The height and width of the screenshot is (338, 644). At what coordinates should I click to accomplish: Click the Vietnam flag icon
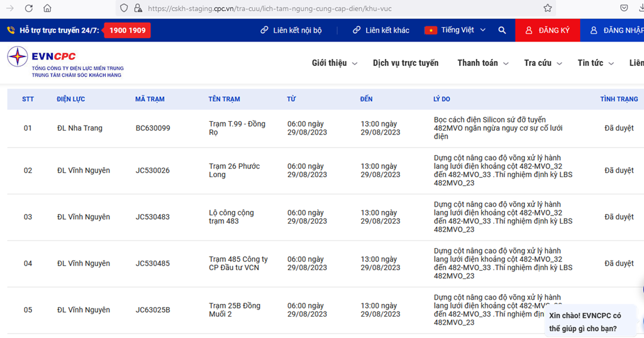coord(431,30)
